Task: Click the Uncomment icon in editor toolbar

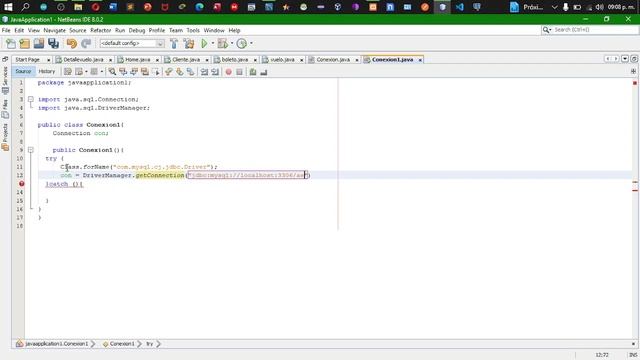Action: point(264,72)
